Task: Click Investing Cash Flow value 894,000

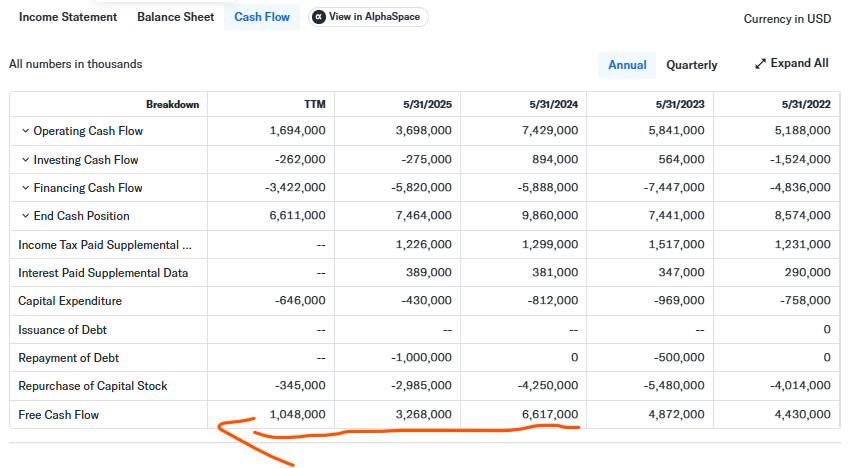Action: coord(555,159)
